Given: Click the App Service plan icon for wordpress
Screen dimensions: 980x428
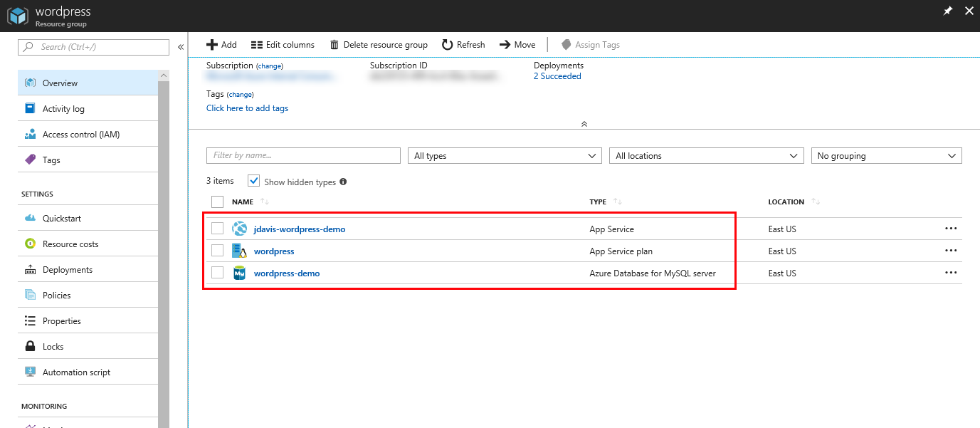Looking at the screenshot, I should click(240, 251).
